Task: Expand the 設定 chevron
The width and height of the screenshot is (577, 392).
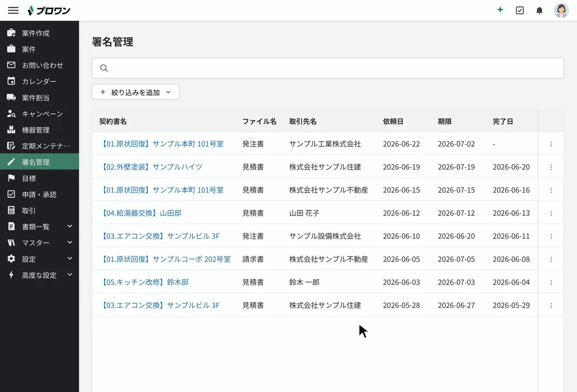Action: pyautogui.click(x=70, y=258)
